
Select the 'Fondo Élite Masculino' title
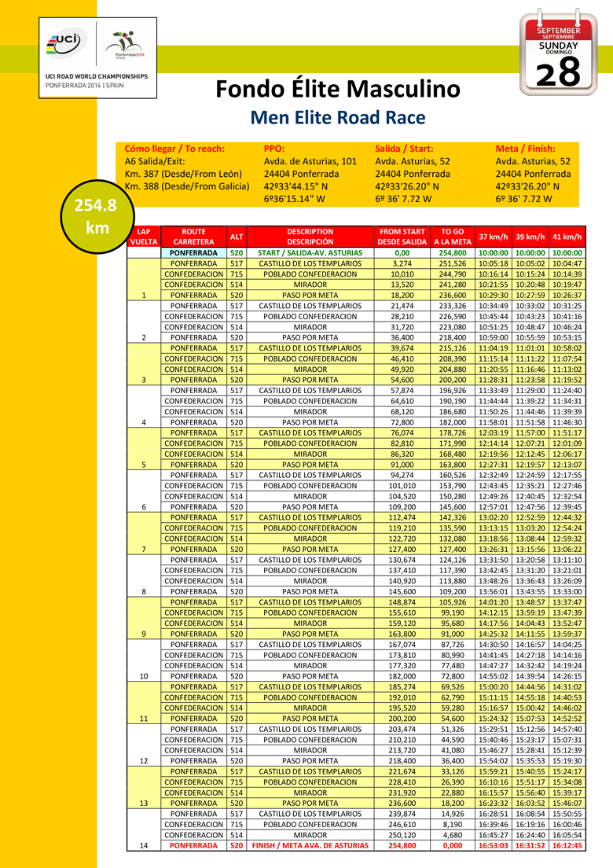(337, 89)
